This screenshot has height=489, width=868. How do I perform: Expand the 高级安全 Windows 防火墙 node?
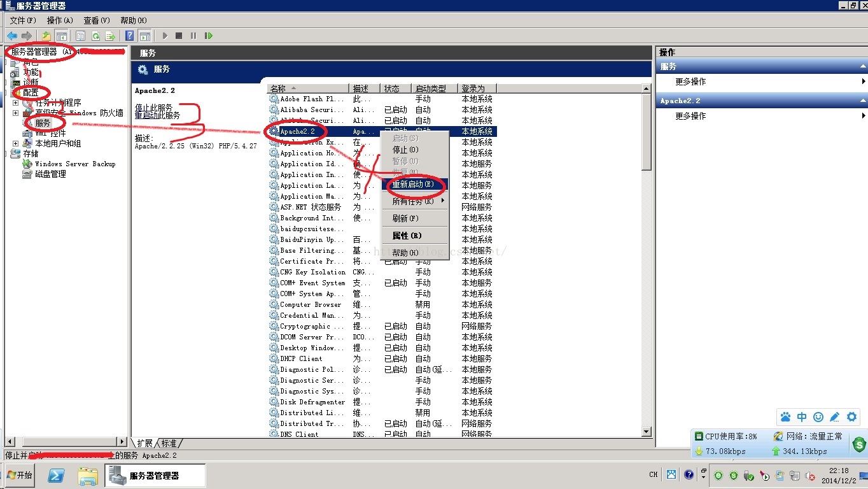click(x=16, y=113)
